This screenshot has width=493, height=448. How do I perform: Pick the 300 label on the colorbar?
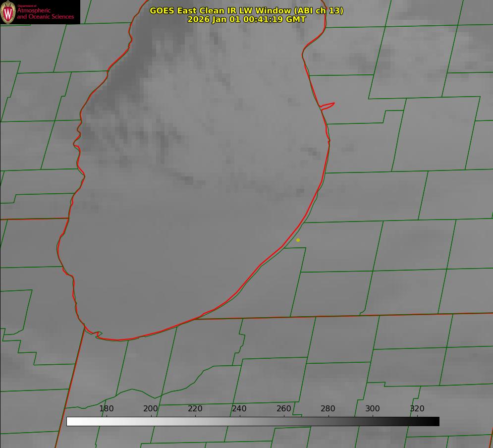[373, 409]
